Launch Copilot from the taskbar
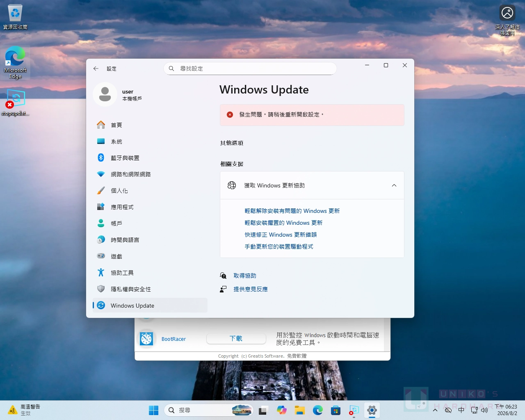 click(x=281, y=410)
